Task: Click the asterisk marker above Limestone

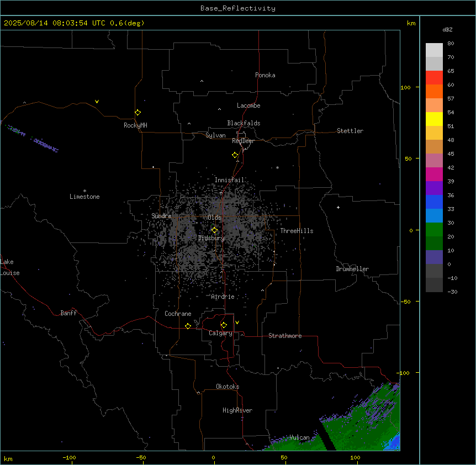Action: click(84, 191)
